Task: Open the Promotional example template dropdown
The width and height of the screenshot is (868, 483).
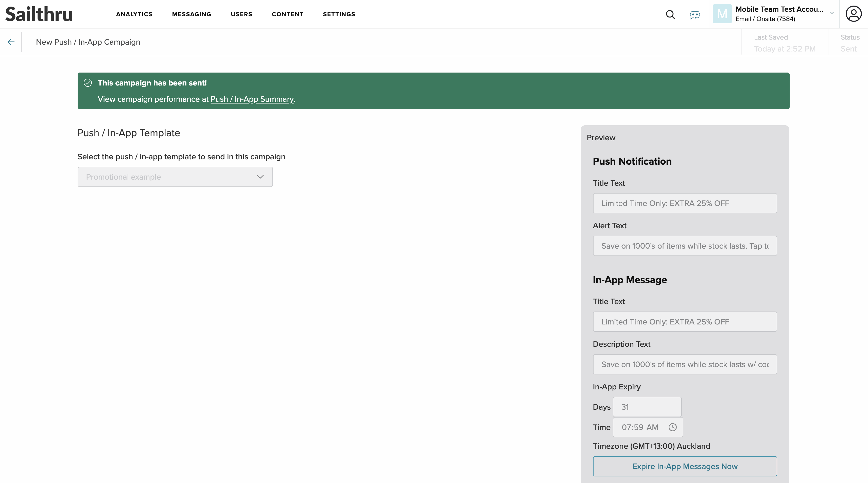Action: click(175, 177)
